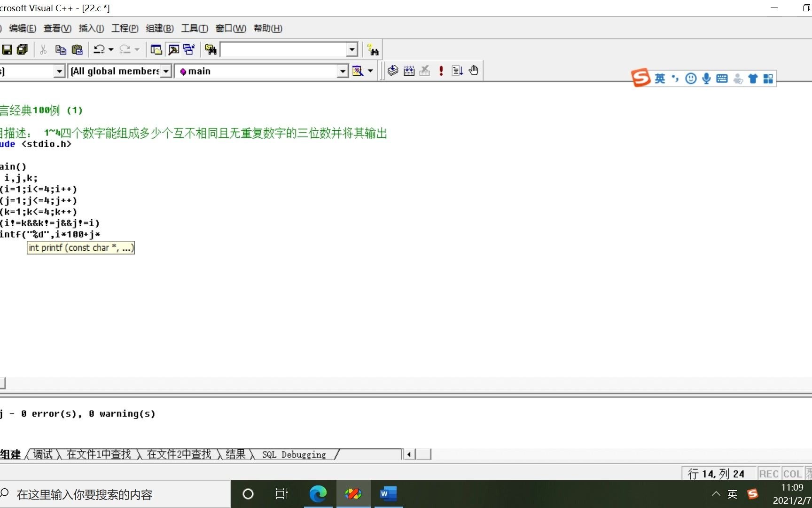Activate the Sogou microphone voice input

pos(706,78)
